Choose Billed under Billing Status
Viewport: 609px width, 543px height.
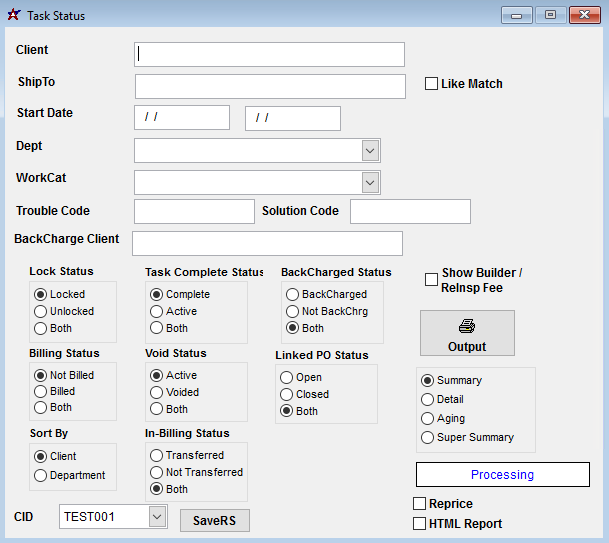point(41,392)
